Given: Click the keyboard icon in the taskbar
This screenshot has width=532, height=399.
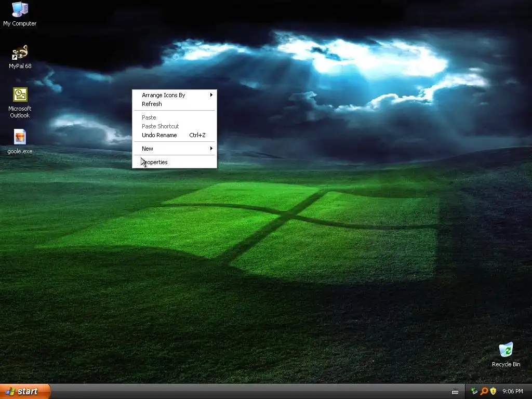Looking at the screenshot, I should pyautogui.click(x=455, y=392).
